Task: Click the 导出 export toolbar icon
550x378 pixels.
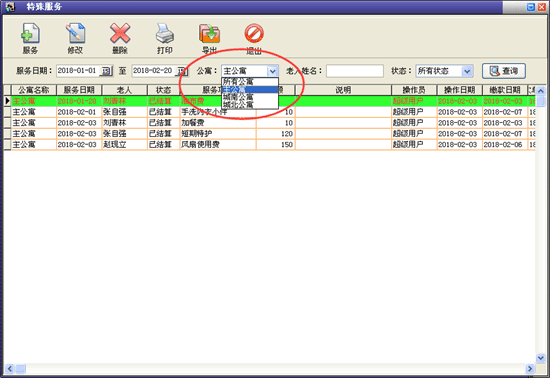Action: tap(209, 38)
